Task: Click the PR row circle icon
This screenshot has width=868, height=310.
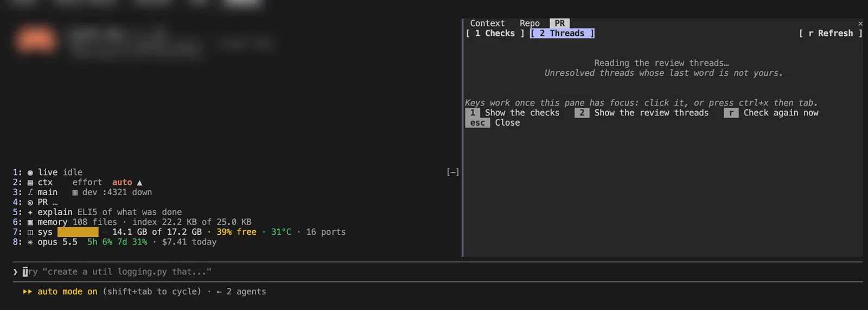Action: [30, 202]
